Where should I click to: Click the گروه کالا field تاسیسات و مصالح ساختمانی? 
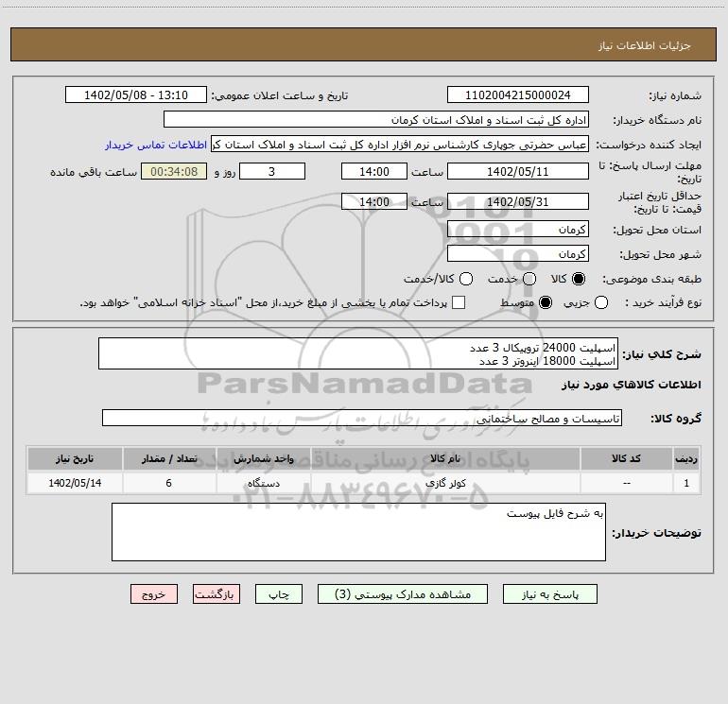point(362,418)
